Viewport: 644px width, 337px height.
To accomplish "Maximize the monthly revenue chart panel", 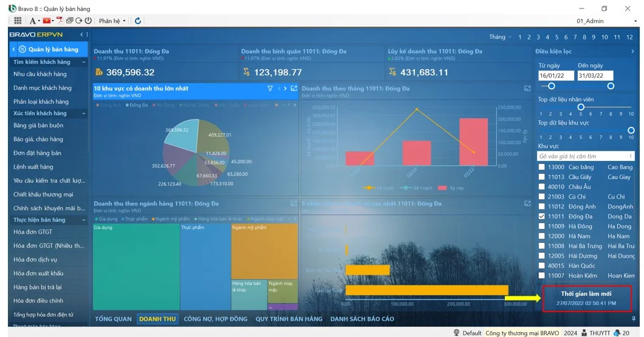I will pos(527,89).
